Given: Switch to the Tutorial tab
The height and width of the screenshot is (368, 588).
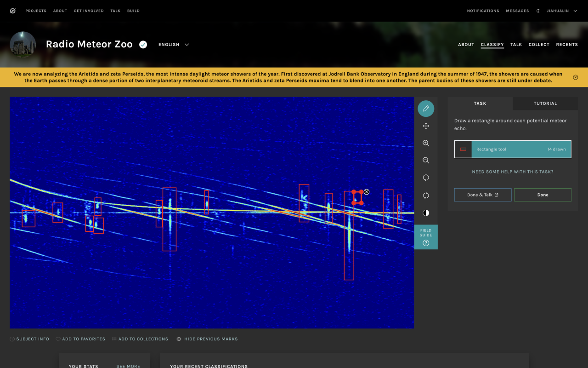Looking at the screenshot, I should click(545, 103).
